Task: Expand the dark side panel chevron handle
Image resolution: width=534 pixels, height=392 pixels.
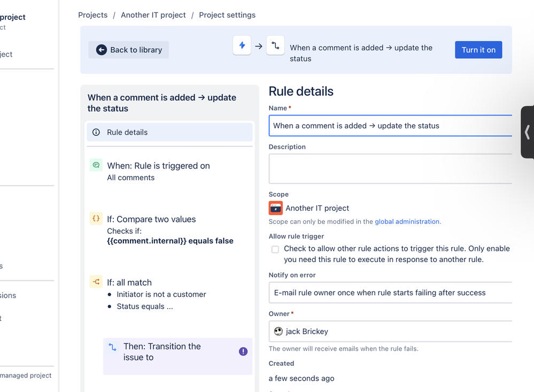Action: [x=527, y=132]
